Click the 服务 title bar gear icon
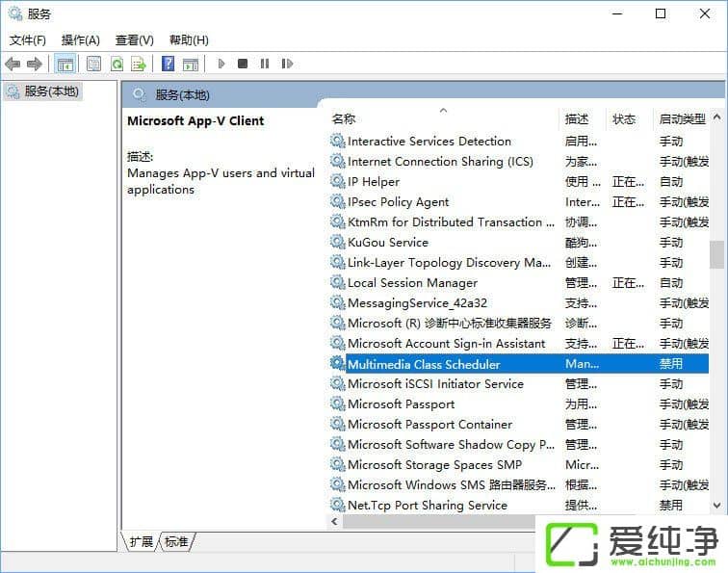Screen dimensions: 728x573 tap(15, 13)
